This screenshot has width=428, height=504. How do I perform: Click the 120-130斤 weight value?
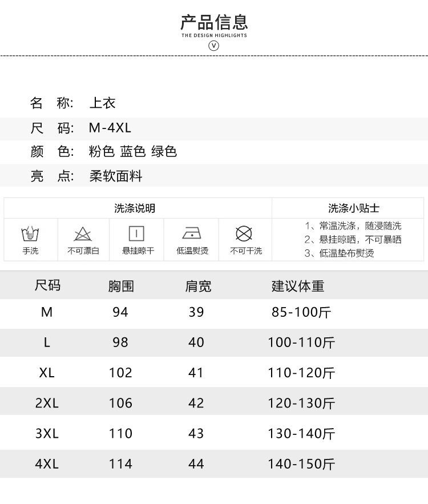click(x=301, y=404)
